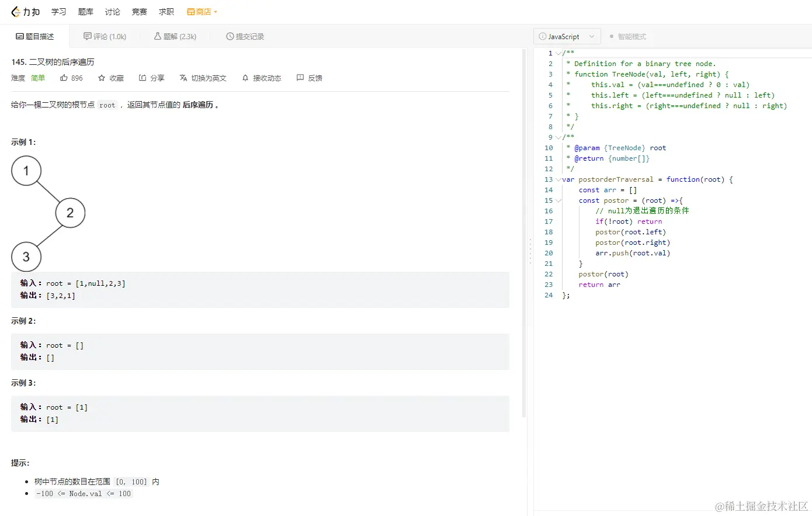Share the problem via the 分享 icon
This screenshot has height=516, width=812.
click(x=151, y=78)
